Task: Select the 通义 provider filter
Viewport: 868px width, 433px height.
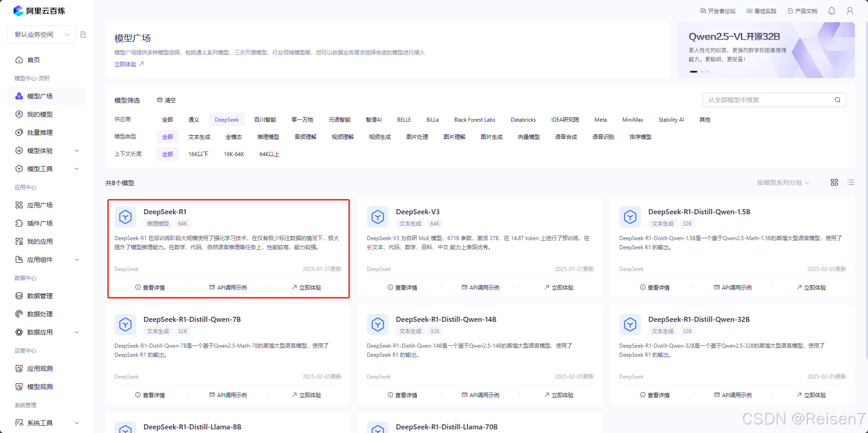Action: tap(194, 120)
